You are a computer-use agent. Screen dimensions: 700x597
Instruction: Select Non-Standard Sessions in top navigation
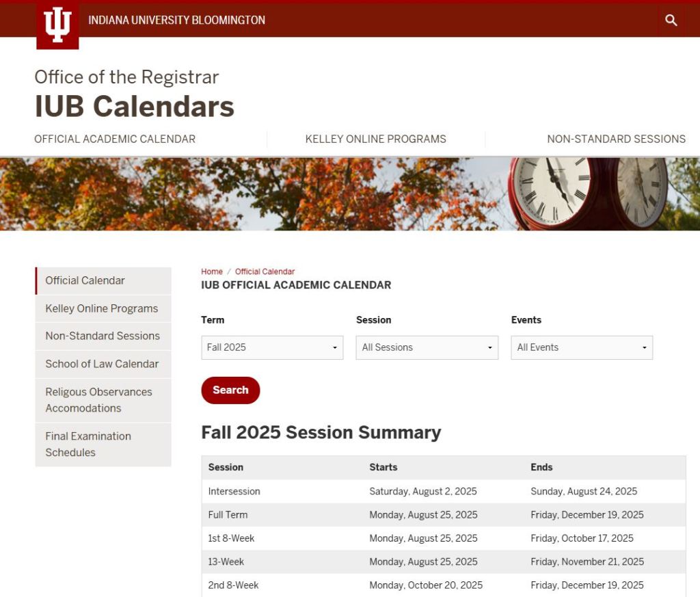616,139
